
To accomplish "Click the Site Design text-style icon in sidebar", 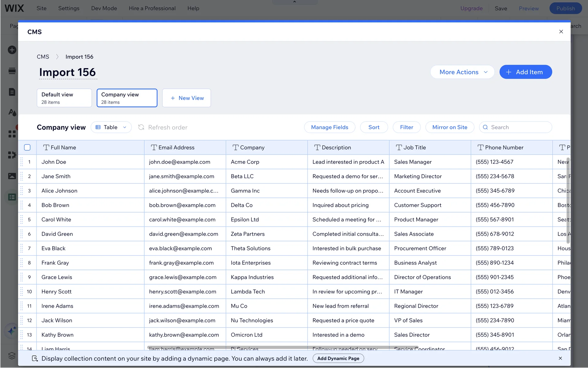I will (12, 113).
